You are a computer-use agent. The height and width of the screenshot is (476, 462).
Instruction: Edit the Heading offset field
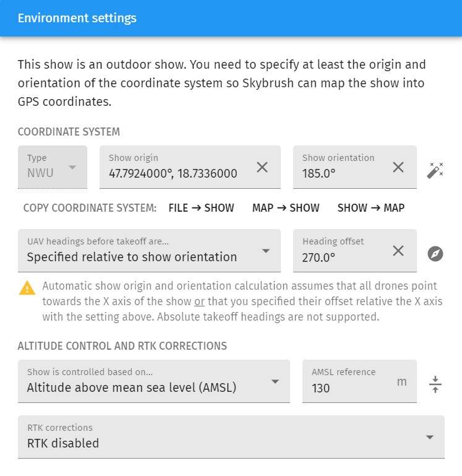point(340,257)
